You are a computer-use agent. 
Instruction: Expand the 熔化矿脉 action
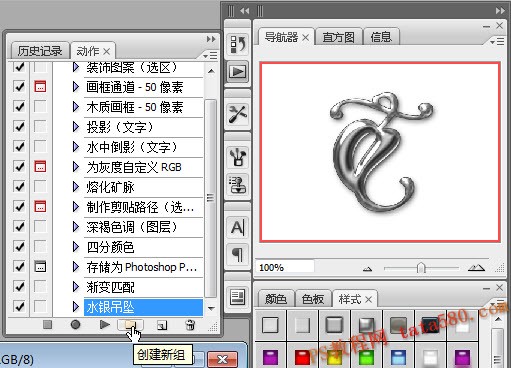[x=76, y=187]
